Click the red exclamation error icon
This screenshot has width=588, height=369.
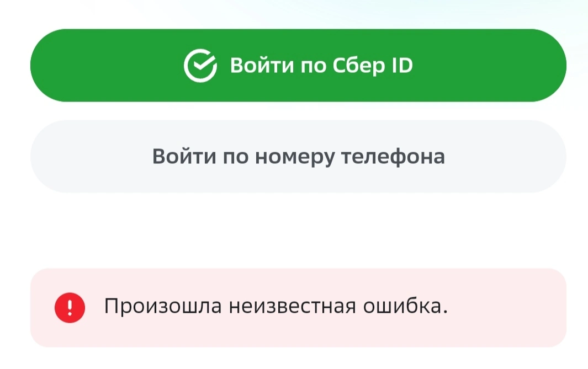click(70, 308)
